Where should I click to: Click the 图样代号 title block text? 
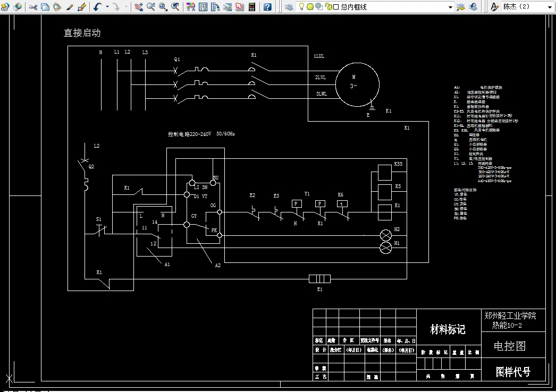tap(513, 372)
